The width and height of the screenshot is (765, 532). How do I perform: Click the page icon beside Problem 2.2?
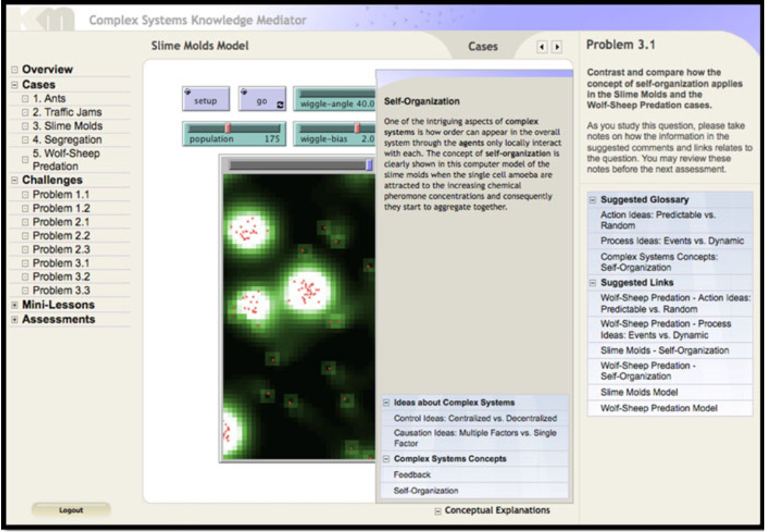25,236
